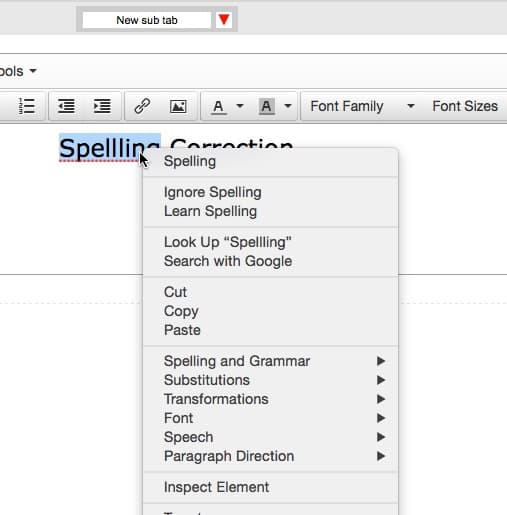Expand the Substitutions submenu
Image resolution: width=507 pixels, height=515 pixels.
[x=270, y=380]
